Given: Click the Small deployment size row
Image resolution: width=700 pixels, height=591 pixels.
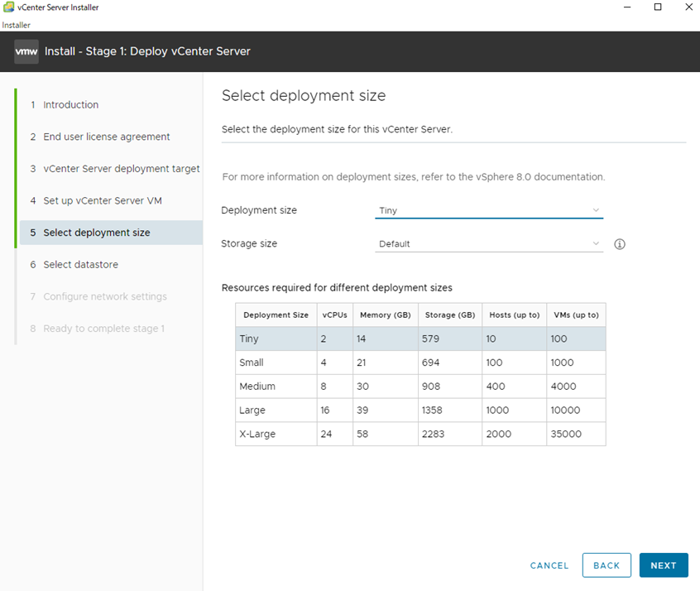Looking at the screenshot, I should pos(420,363).
